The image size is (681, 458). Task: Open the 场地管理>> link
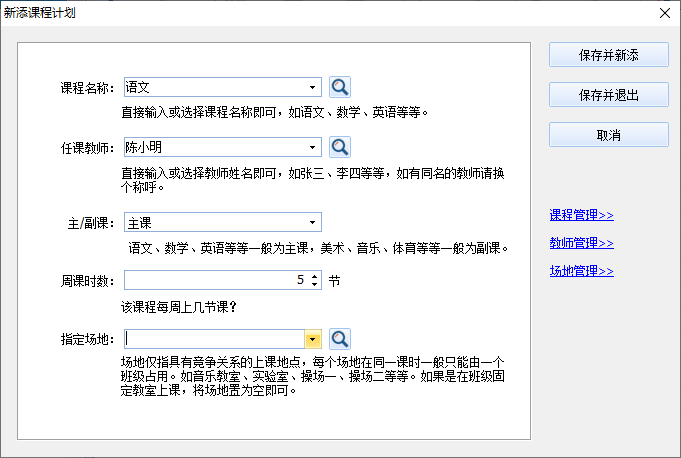582,271
